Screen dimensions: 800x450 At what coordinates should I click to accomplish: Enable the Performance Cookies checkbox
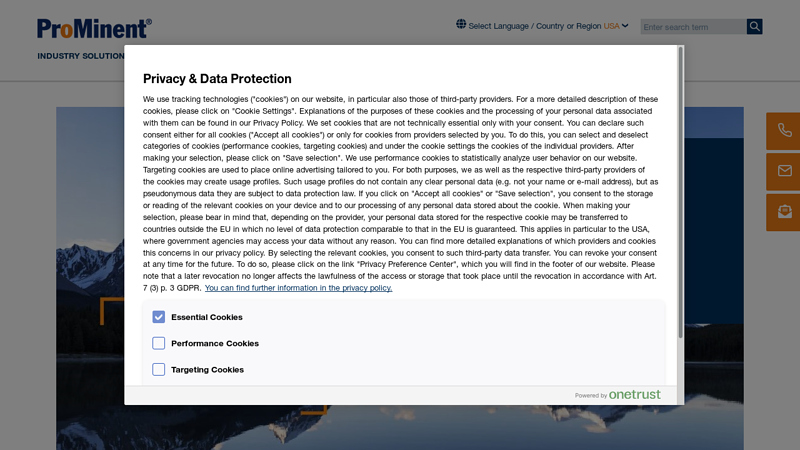(x=159, y=343)
